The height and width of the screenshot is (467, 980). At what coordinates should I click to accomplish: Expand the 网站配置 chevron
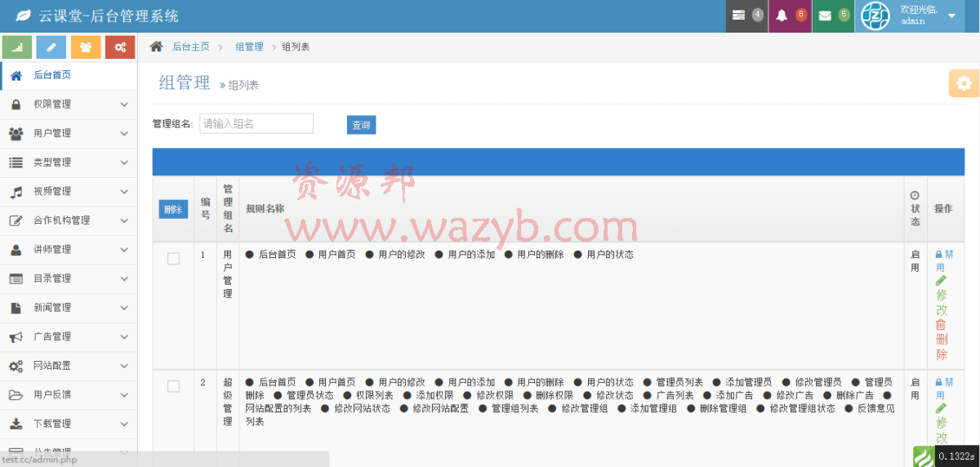(124, 366)
